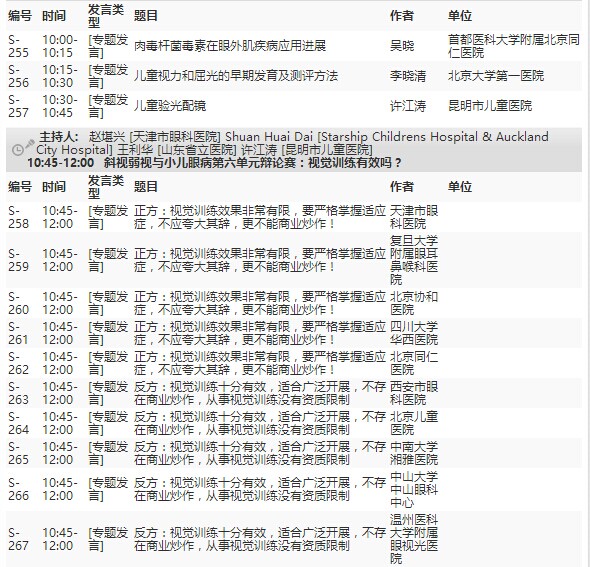The image size is (590, 567).
Task: Click author 李晓清 in row S-256
Action: coord(408,76)
